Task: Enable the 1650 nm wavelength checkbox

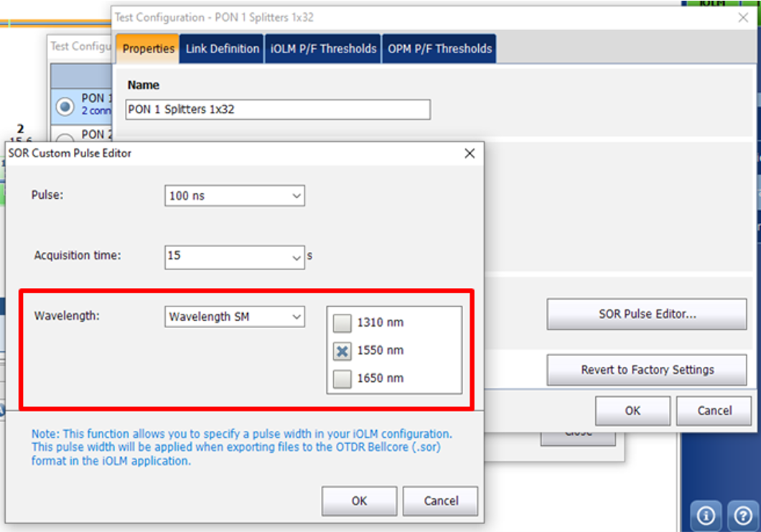Action: [x=342, y=378]
